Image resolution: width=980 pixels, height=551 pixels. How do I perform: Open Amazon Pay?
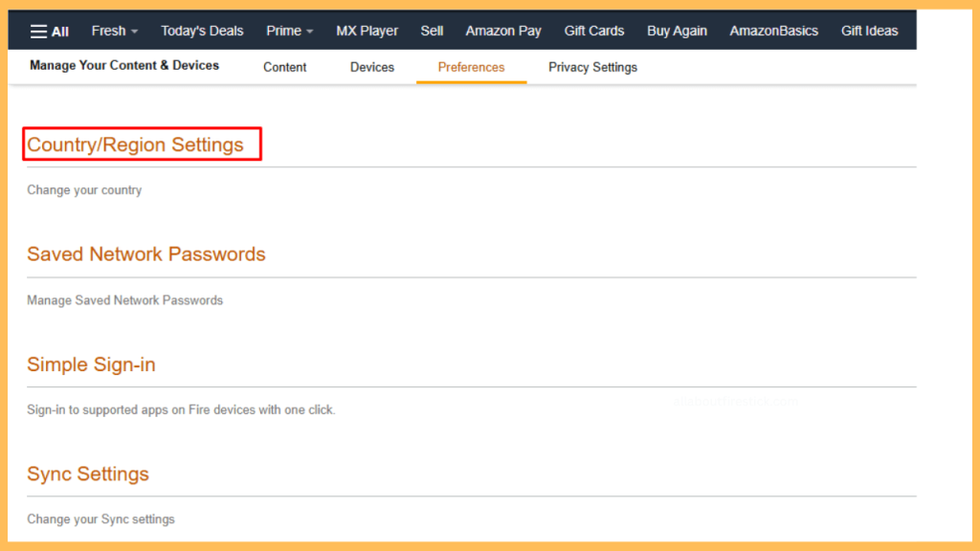point(503,31)
